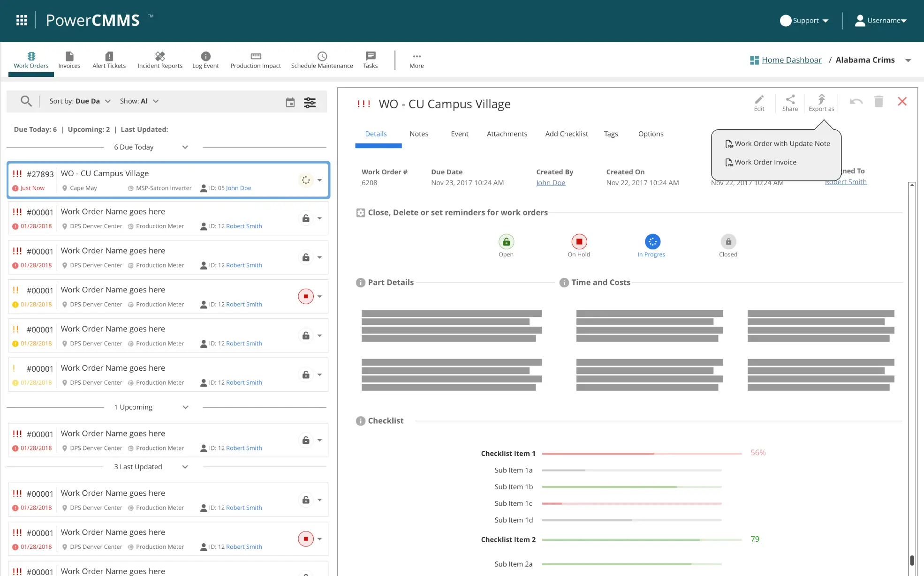The image size is (924, 576).
Task: Open Schedule Maintenance
Action: click(x=322, y=60)
